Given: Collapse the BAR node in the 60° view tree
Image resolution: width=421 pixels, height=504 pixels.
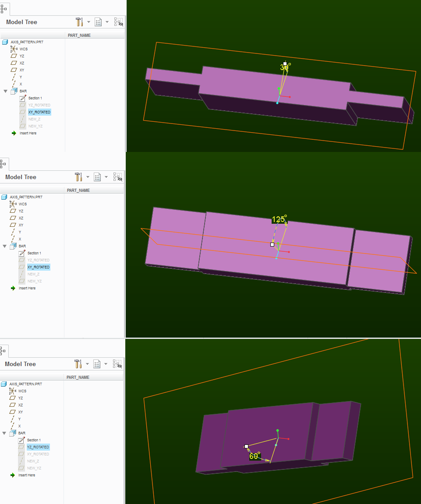Looking at the screenshot, I should click(x=4, y=434).
